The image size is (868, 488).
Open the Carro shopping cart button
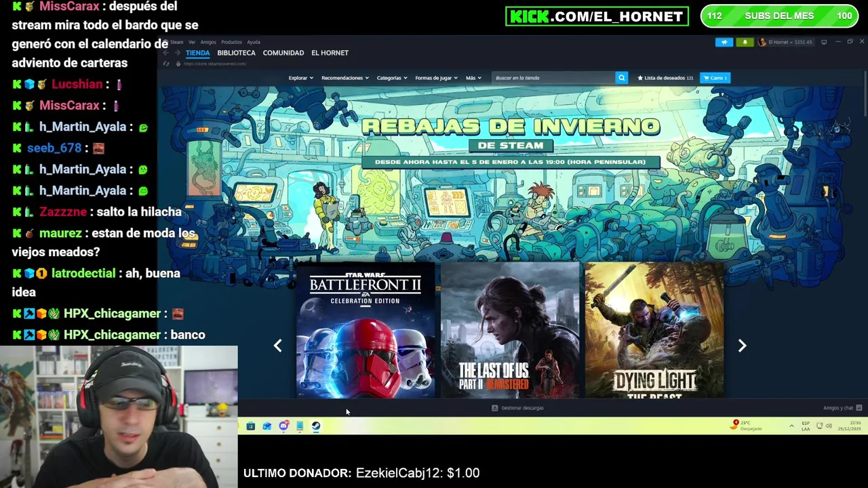pos(715,78)
